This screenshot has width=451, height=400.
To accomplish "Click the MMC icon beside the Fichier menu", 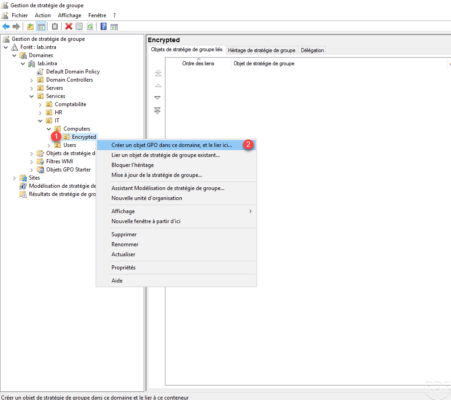I will (x=5, y=15).
